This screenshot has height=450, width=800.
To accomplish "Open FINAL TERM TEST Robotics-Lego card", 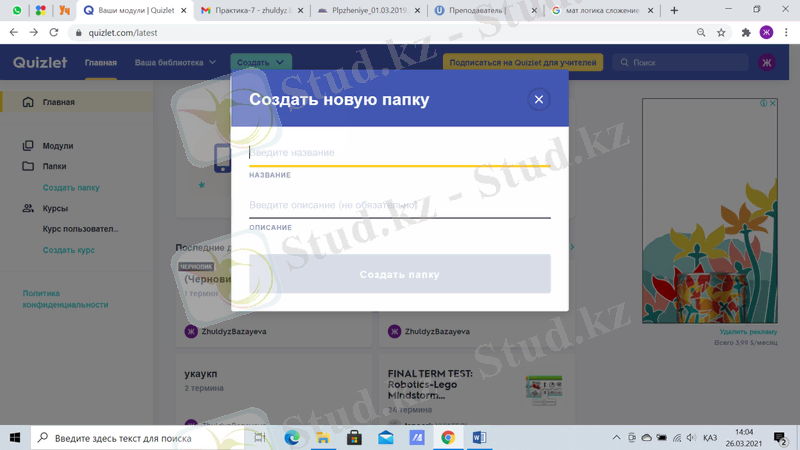I will pyautogui.click(x=477, y=390).
